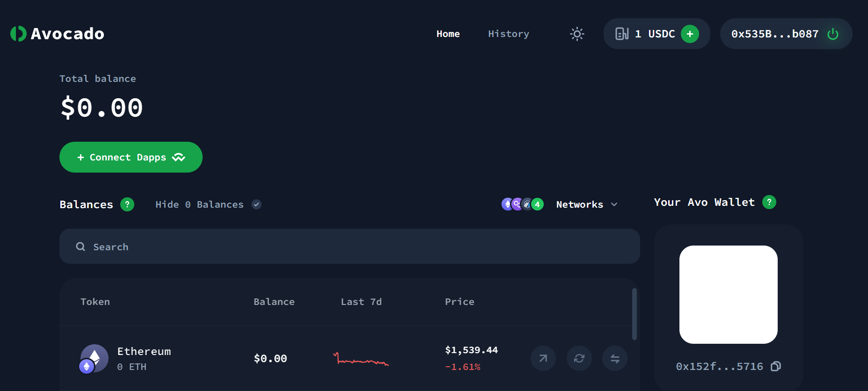Go to the Home tab

click(x=448, y=34)
